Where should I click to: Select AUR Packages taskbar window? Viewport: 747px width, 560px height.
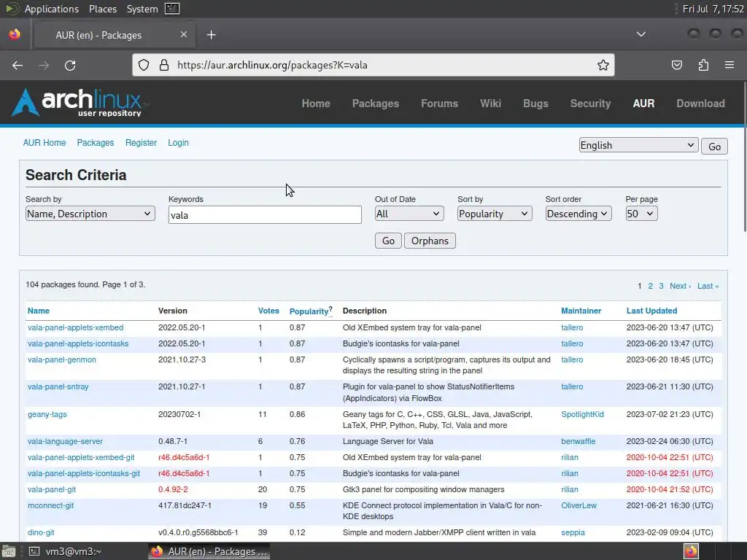(x=209, y=551)
